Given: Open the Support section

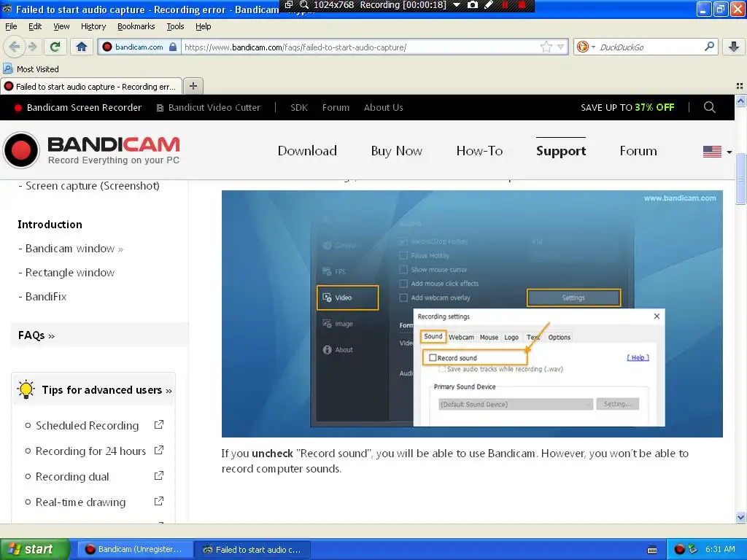Looking at the screenshot, I should coord(561,151).
